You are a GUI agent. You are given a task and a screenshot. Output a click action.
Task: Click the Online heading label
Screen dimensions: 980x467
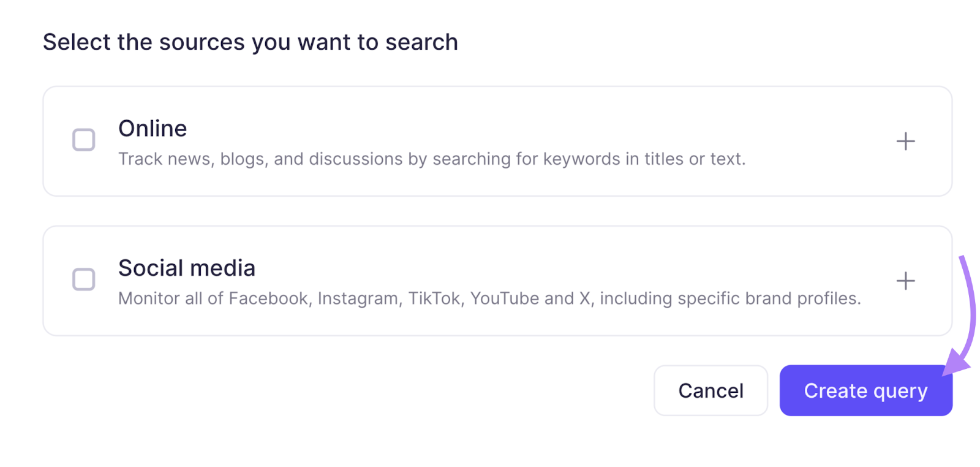click(153, 129)
